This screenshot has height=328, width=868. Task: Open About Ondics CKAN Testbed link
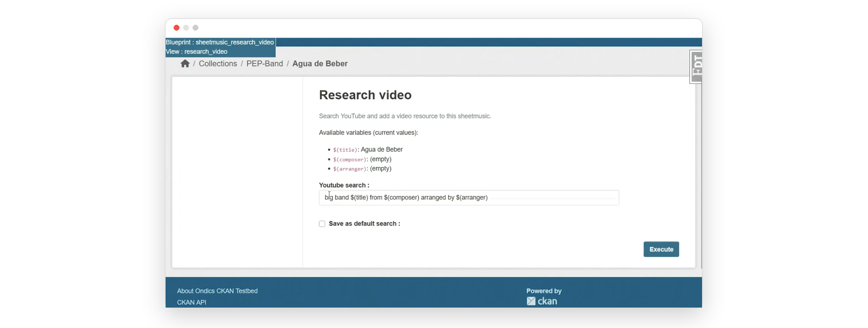[x=217, y=291]
